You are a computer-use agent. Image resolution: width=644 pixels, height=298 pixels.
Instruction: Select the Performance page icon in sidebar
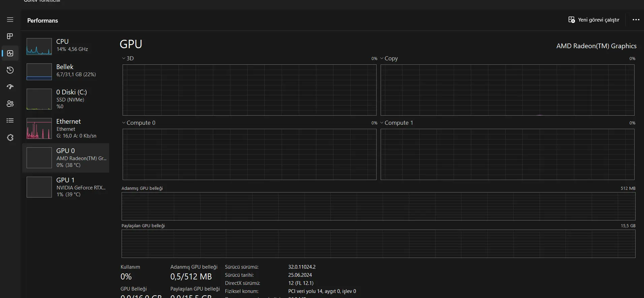pos(10,53)
